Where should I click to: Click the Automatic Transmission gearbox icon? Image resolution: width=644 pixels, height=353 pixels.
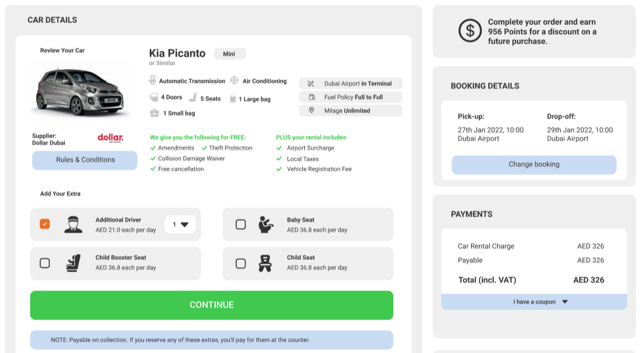[x=153, y=81]
